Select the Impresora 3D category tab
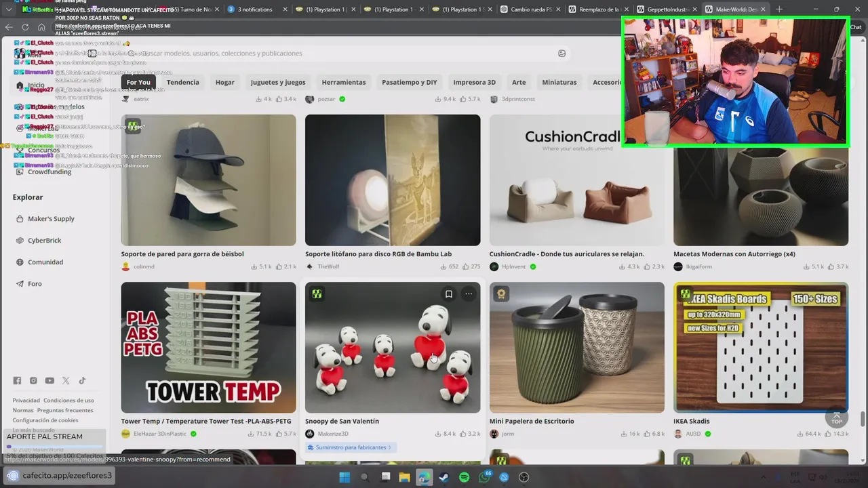Screen dimensions: 868x488 point(475,82)
